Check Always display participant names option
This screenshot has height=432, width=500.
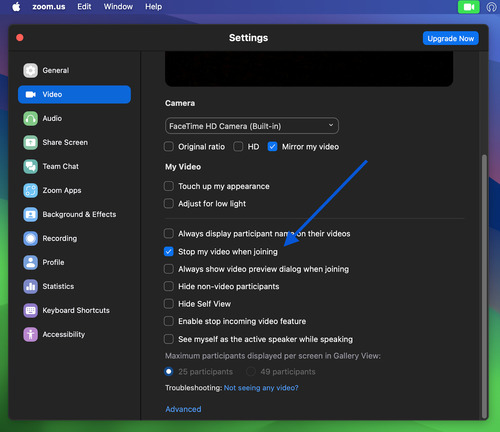coord(169,233)
